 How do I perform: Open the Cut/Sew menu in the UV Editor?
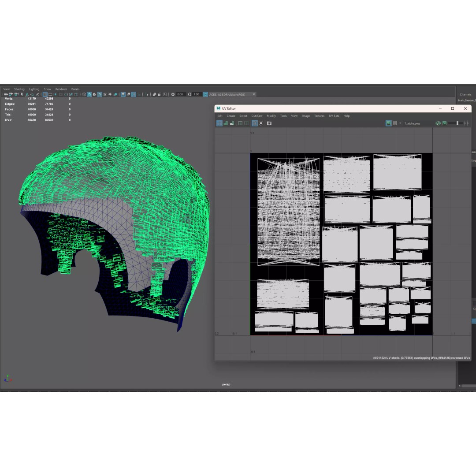click(257, 116)
